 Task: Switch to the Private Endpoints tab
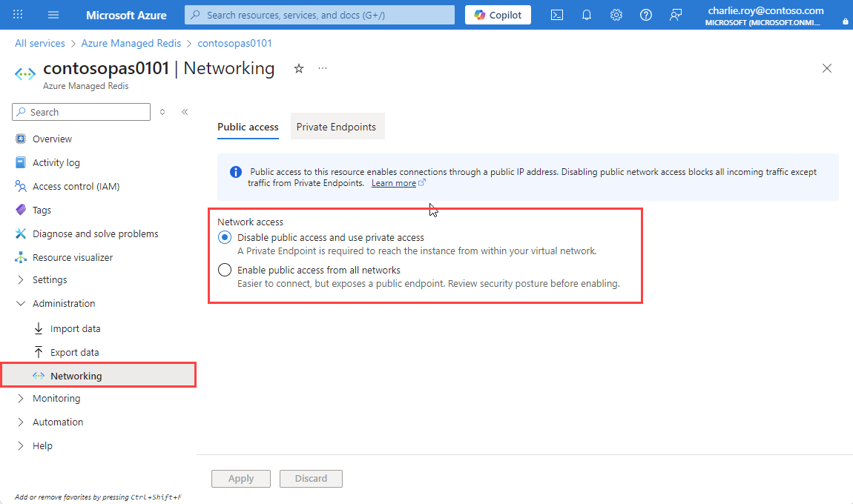coord(336,127)
